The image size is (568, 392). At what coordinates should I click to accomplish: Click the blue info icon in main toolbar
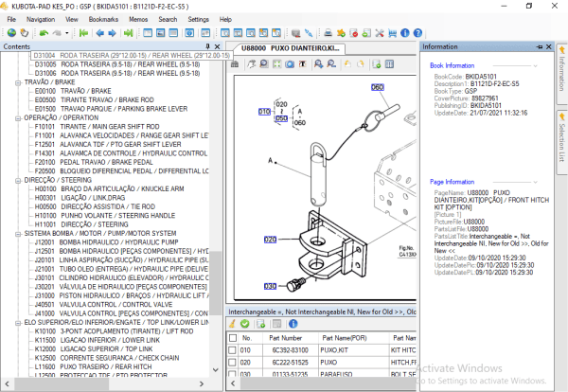click(x=405, y=33)
